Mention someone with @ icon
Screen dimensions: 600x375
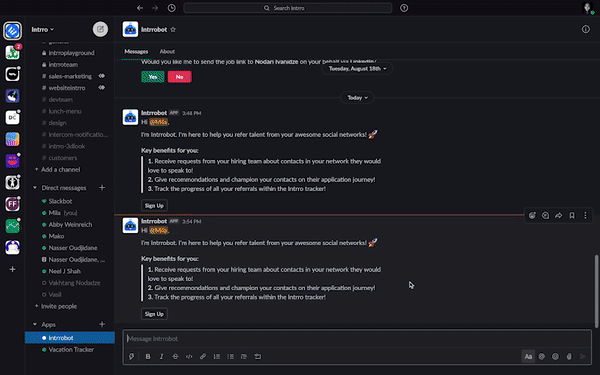tap(541, 356)
